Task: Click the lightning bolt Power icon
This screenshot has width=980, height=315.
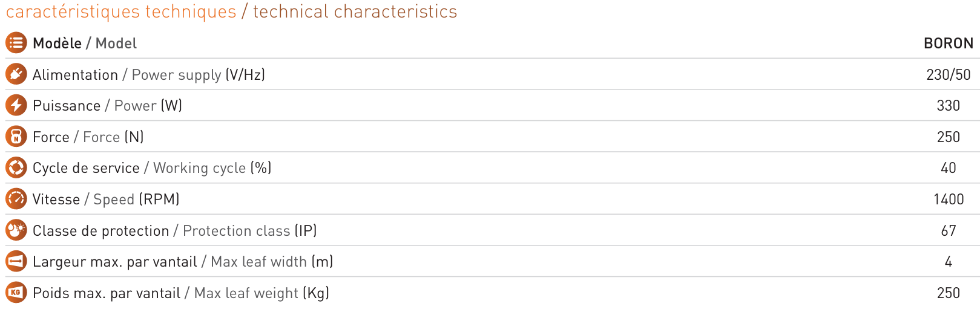Action: click(x=16, y=105)
